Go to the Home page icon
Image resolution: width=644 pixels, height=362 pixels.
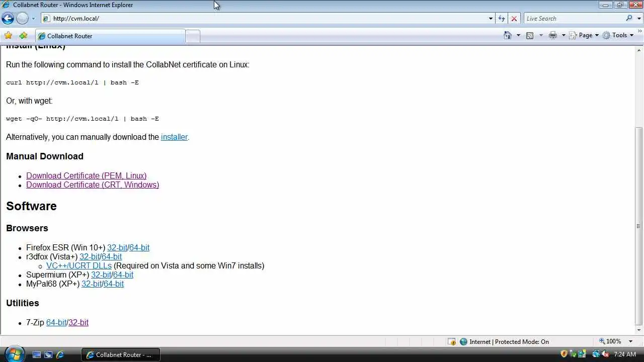(508, 35)
